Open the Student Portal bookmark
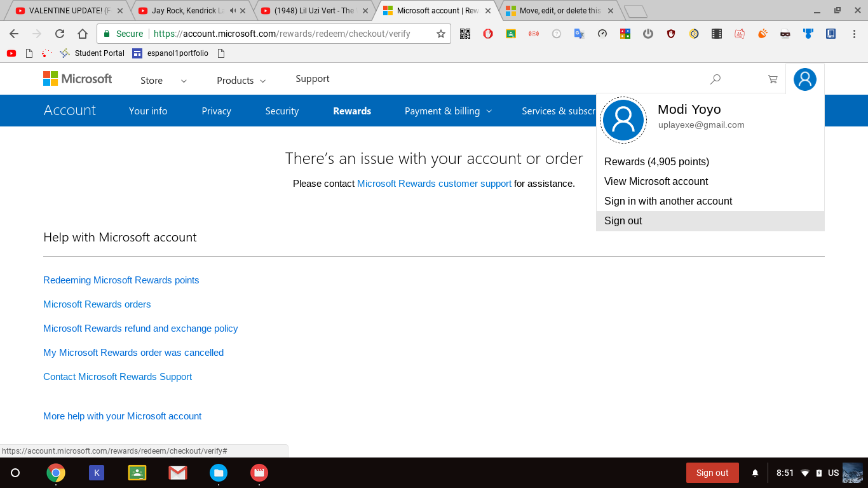 coord(92,53)
